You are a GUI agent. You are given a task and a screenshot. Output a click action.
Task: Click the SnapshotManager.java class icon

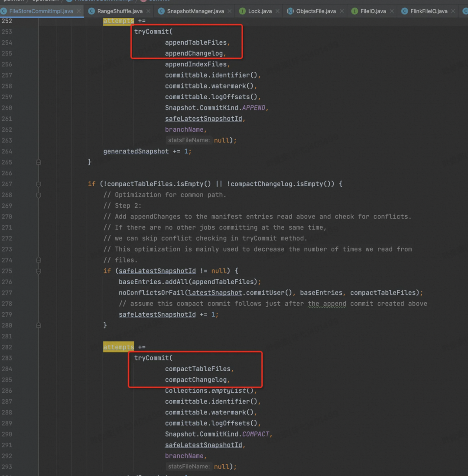click(x=161, y=11)
